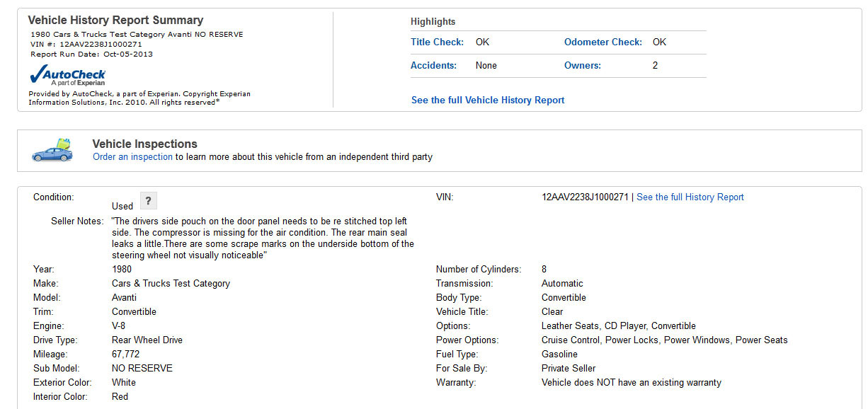Click the Vehicle History Report Summary heading

click(115, 21)
